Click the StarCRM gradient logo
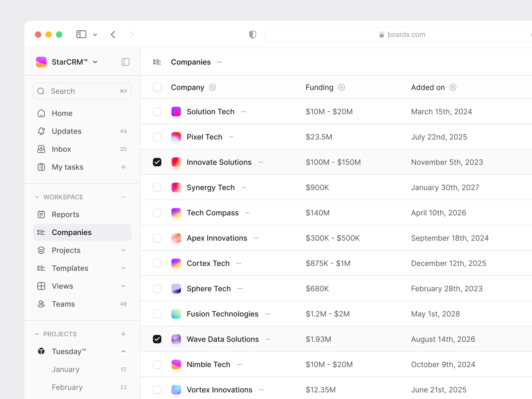The image size is (532, 399). coord(41,62)
